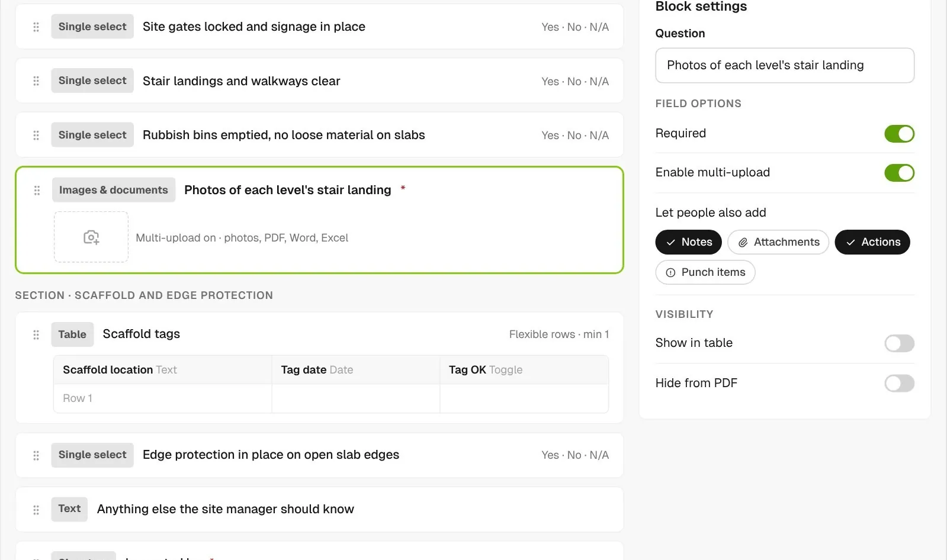947x560 pixels.
Task: Click drag handle of Photos stair landing block
Action: tap(37, 190)
